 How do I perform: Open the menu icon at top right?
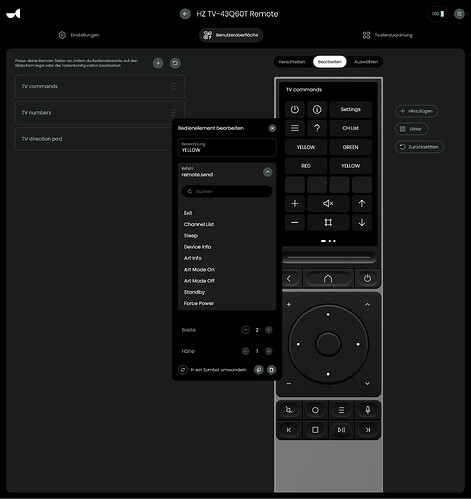[x=459, y=14]
